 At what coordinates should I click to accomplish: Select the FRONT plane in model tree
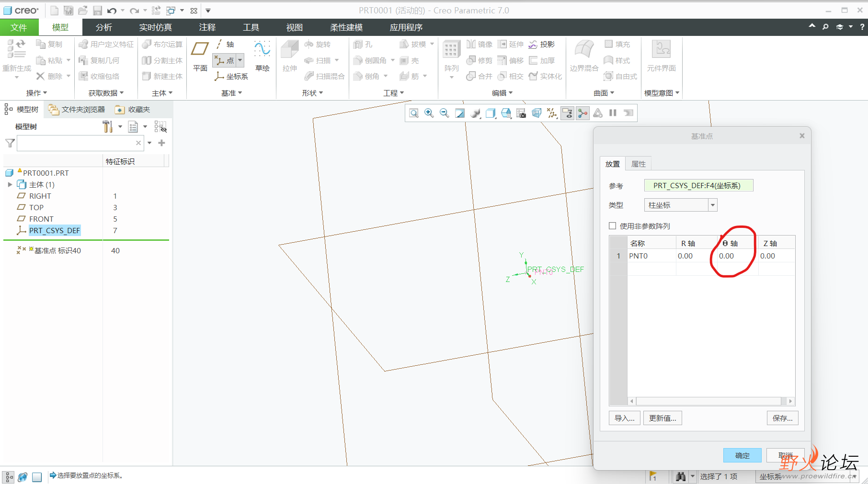click(x=41, y=219)
